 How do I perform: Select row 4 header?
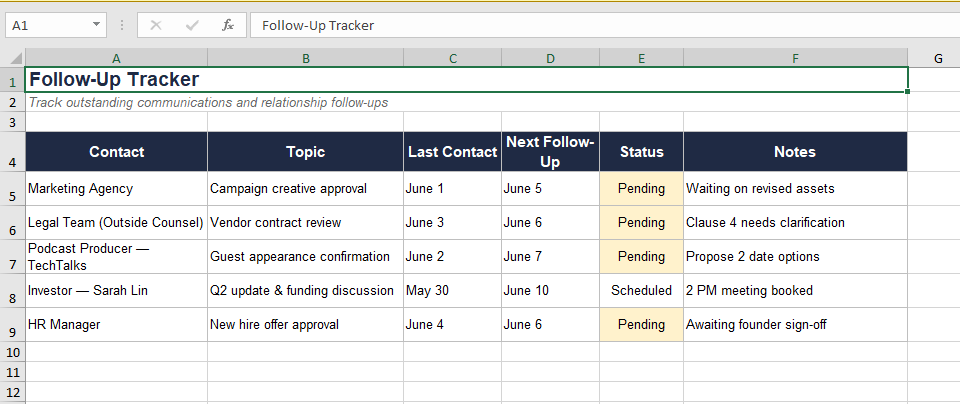13,151
